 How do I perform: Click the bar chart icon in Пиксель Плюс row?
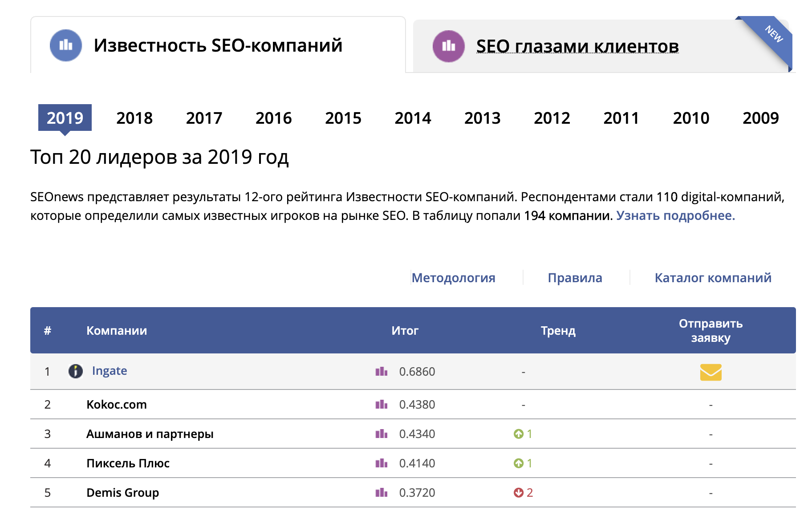pos(382,463)
